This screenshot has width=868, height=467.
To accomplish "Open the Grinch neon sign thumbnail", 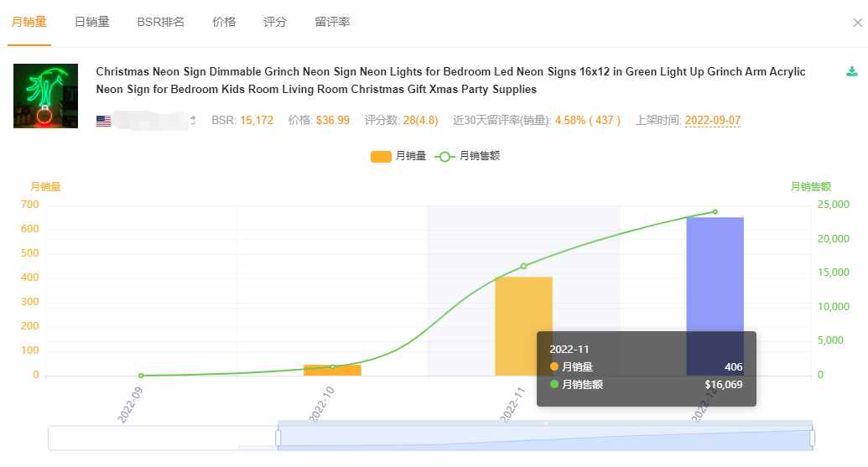I will pos(45,96).
